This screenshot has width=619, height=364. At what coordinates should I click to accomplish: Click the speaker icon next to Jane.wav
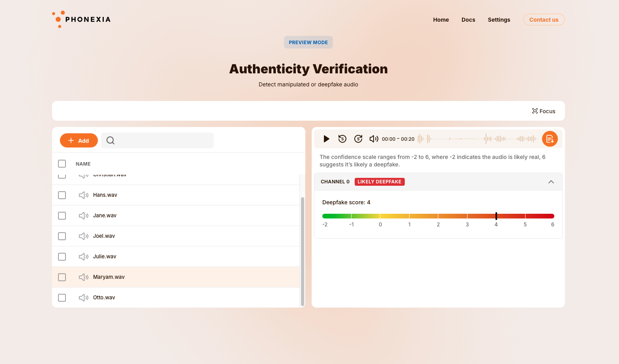pos(84,216)
